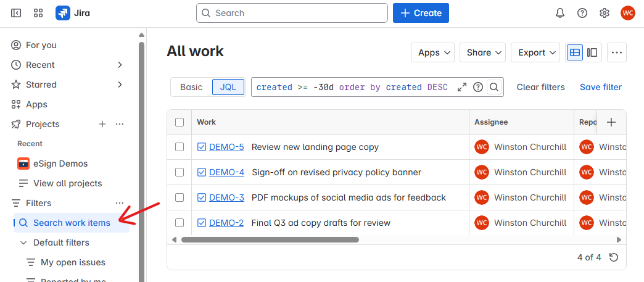Click the blue Create button
644x282 pixels.
(x=421, y=13)
